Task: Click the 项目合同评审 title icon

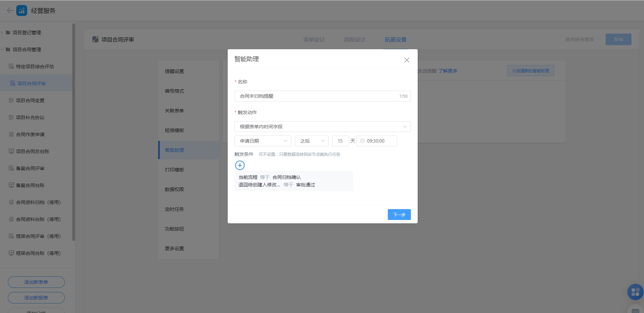Action: pos(95,39)
